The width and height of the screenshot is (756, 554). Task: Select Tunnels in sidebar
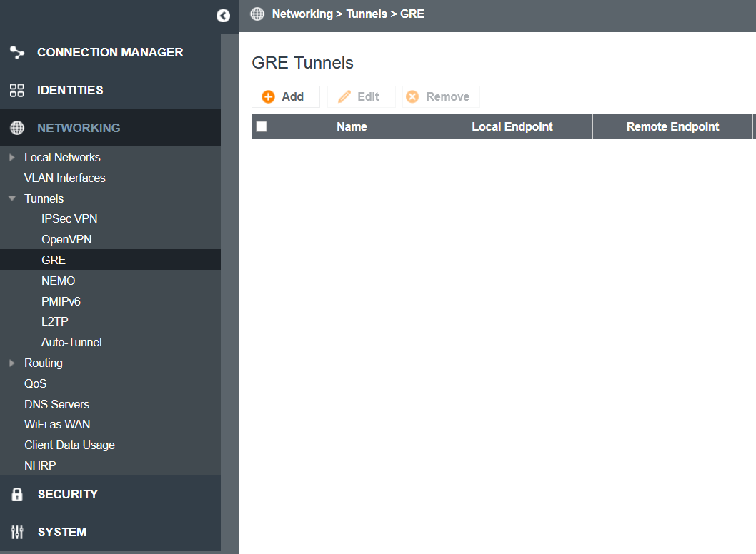click(44, 198)
